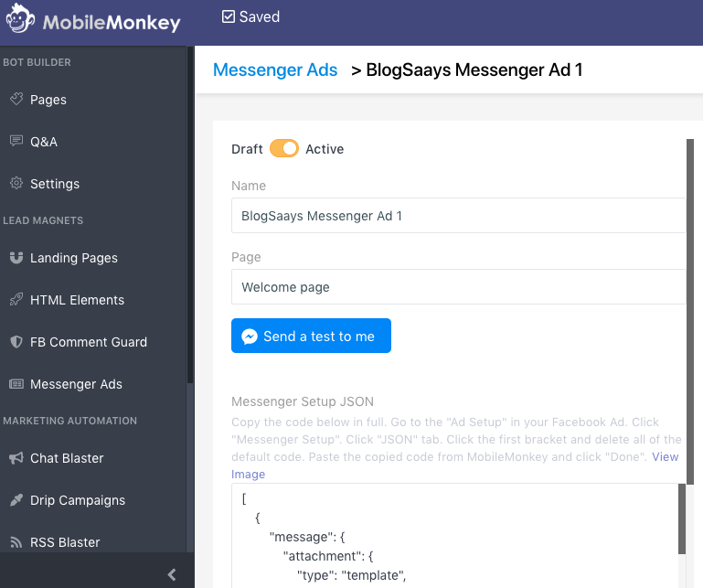Click the Saved checkbox indicator
Image resolution: width=703 pixels, height=588 pixels.
[x=229, y=17]
